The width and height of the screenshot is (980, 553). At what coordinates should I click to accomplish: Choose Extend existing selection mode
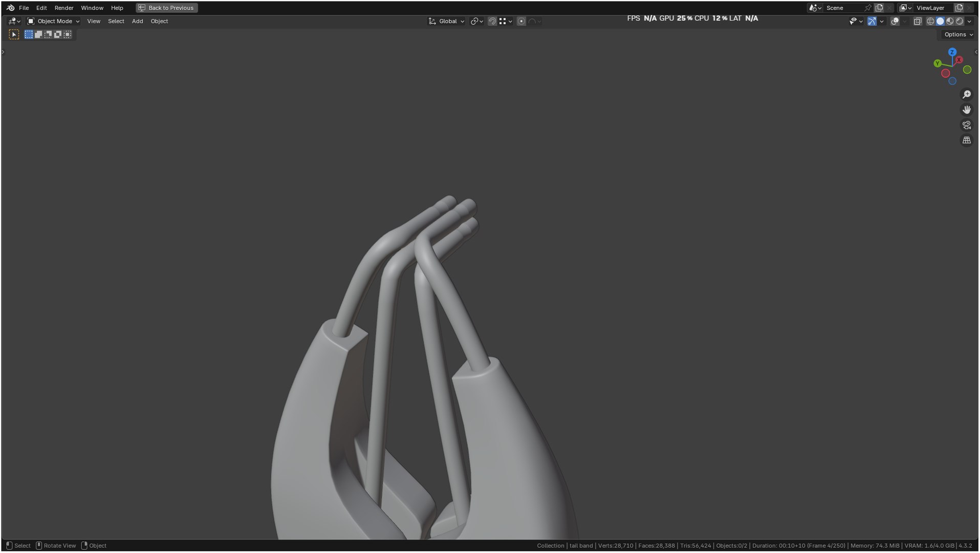point(38,34)
